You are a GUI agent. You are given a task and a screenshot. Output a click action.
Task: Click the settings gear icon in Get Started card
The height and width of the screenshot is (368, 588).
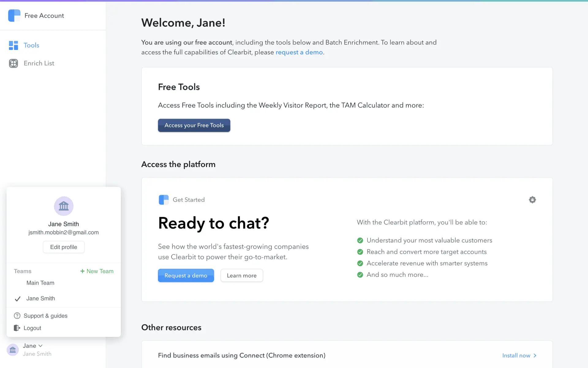pyautogui.click(x=532, y=200)
